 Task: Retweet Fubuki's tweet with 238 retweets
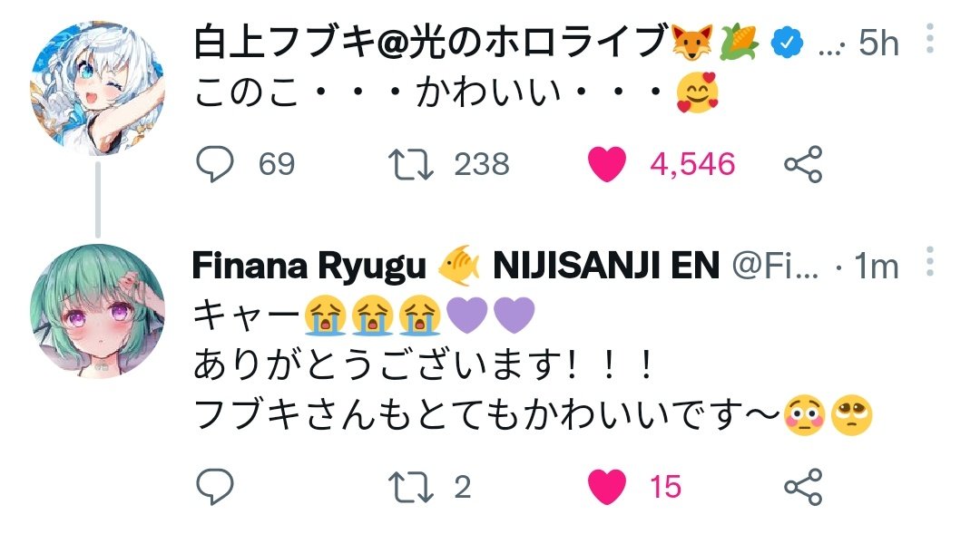pos(411,164)
